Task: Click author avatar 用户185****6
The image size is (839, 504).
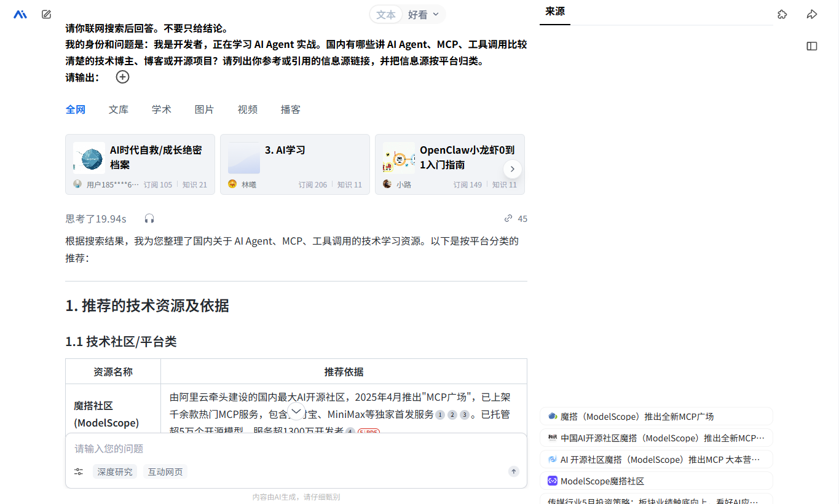Action: coord(77,184)
